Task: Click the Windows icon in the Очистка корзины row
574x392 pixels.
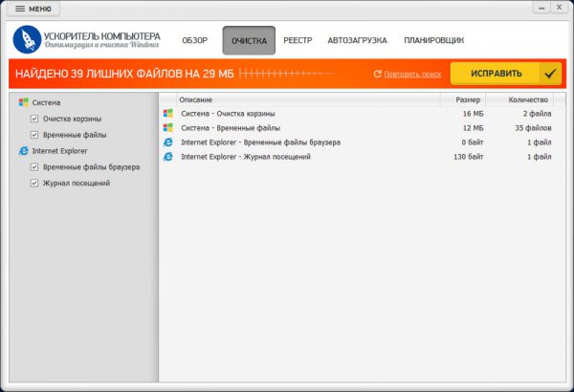Action: [x=168, y=113]
